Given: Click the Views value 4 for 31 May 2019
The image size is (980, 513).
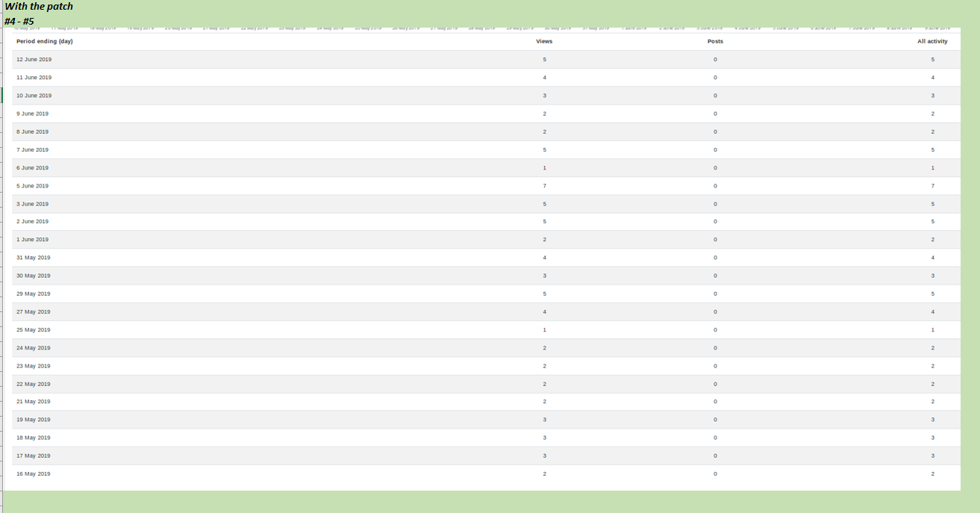Looking at the screenshot, I should coord(545,258).
